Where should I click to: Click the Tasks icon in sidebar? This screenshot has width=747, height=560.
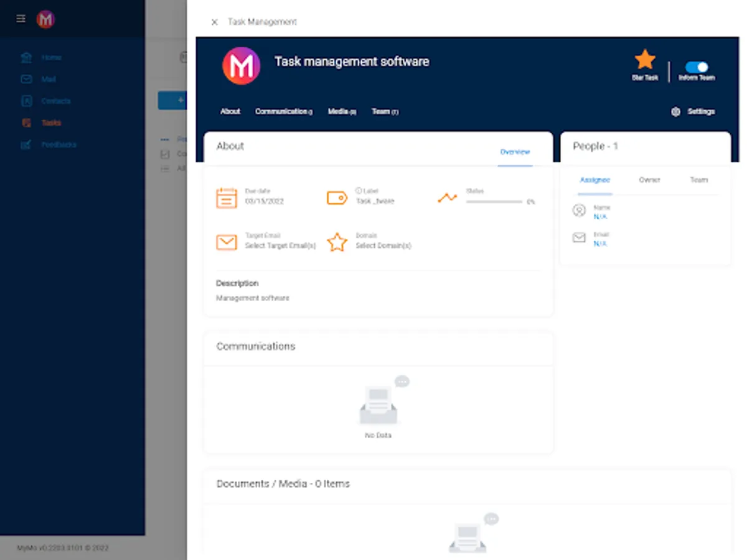26,123
